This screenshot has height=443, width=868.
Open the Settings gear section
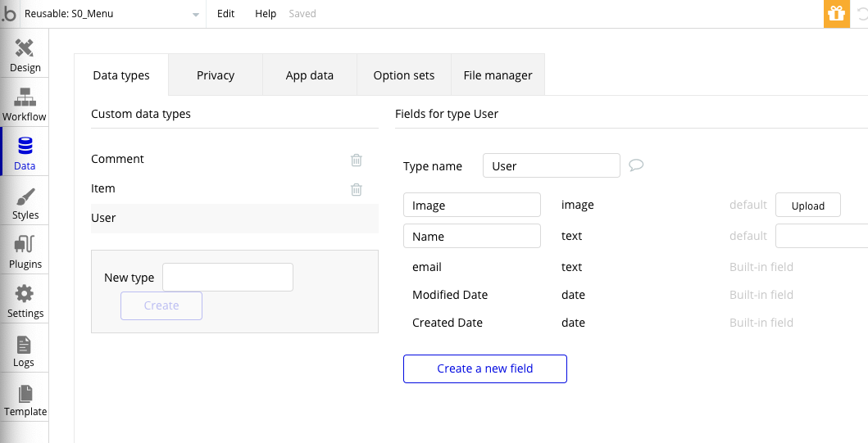tap(25, 301)
